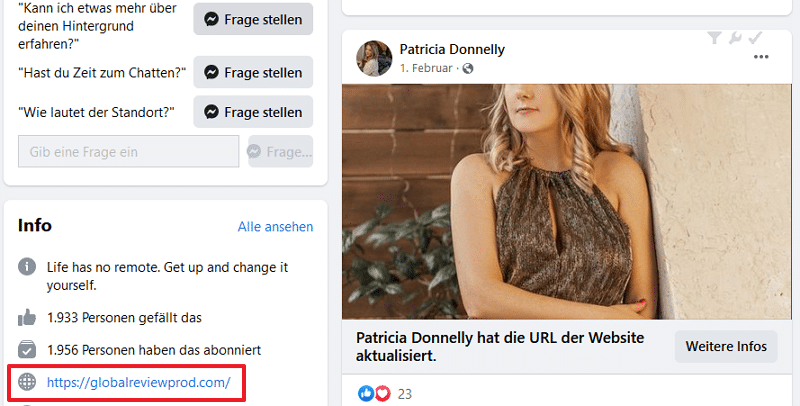Click the filter funnel icon above post
This screenshot has height=406, width=800.
tap(714, 38)
